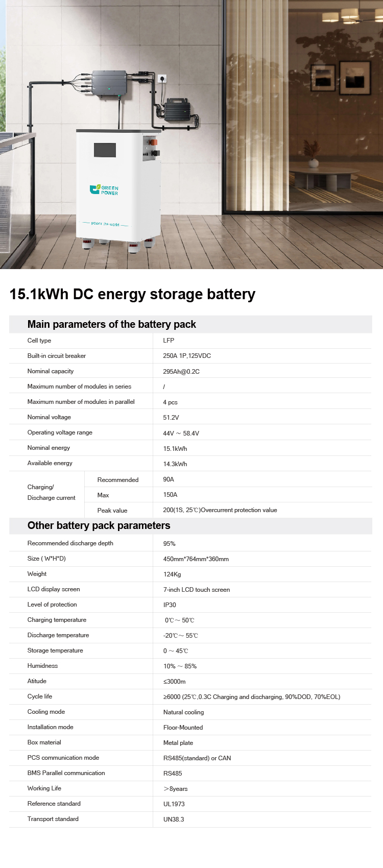Click the Cycle life specification value
This screenshot has height=868, width=383.
pyautogui.click(x=252, y=697)
